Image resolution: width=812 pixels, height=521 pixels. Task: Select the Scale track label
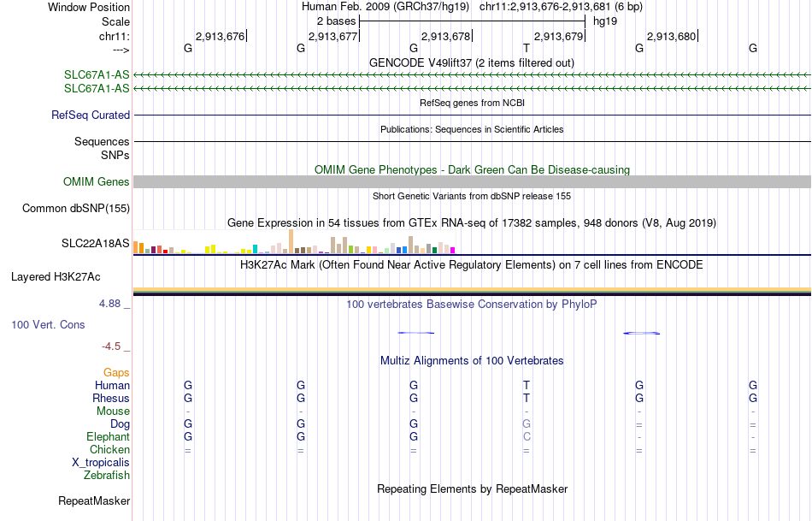pos(115,21)
